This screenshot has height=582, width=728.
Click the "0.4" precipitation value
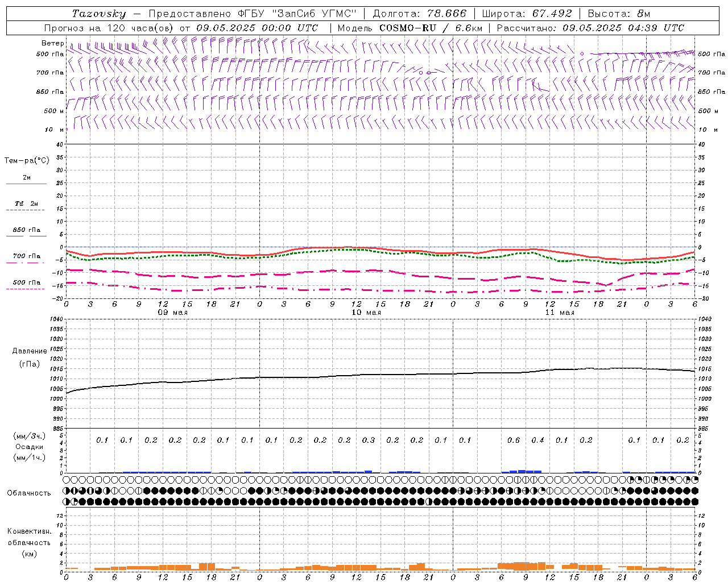pos(537,440)
